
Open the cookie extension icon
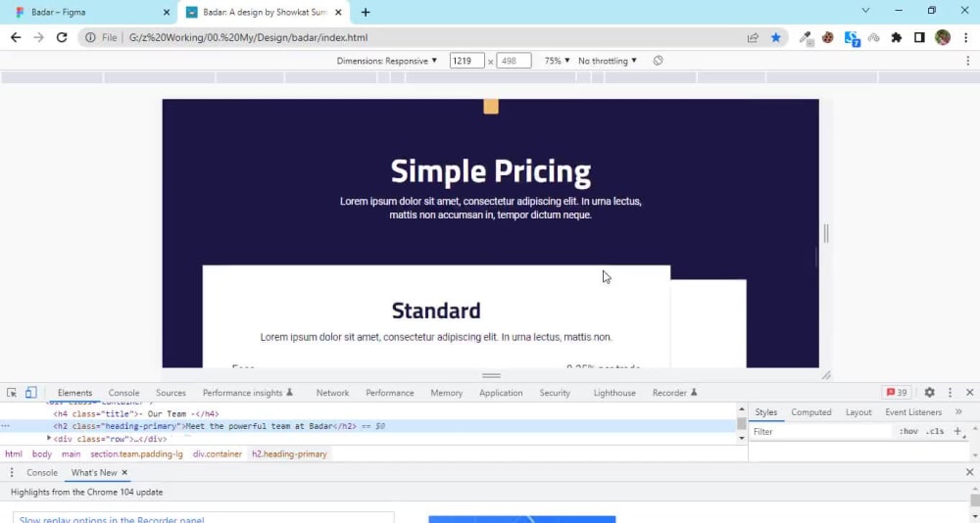tap(828, 37)
